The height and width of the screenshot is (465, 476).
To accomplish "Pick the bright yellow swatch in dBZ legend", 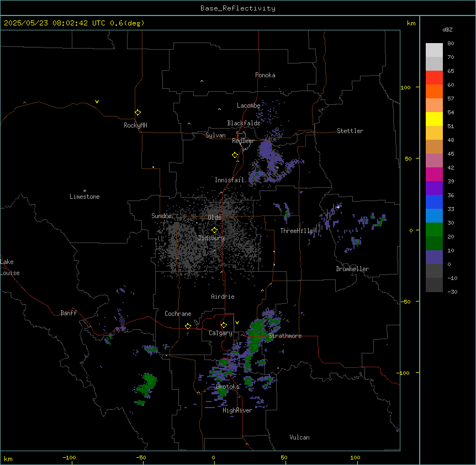I will tap(434, 119).
